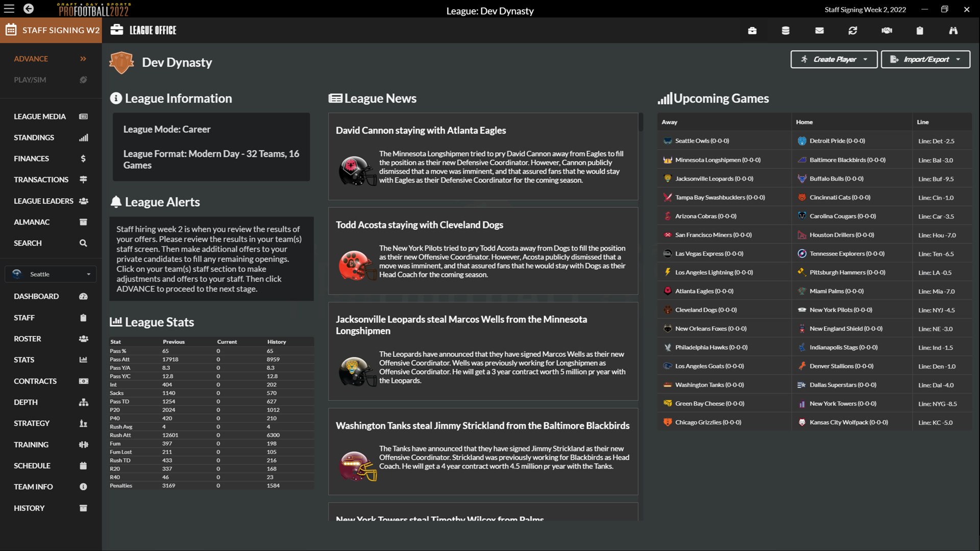Open the League Office briefcase icon

tap(752, 31)
